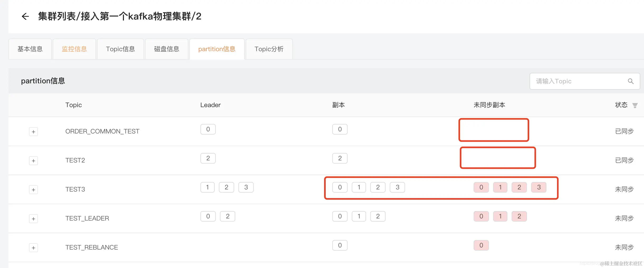
Task: Click the page title 集群列表/接入第一个kafka物理集群/2
Action: (x=120, y=16)
